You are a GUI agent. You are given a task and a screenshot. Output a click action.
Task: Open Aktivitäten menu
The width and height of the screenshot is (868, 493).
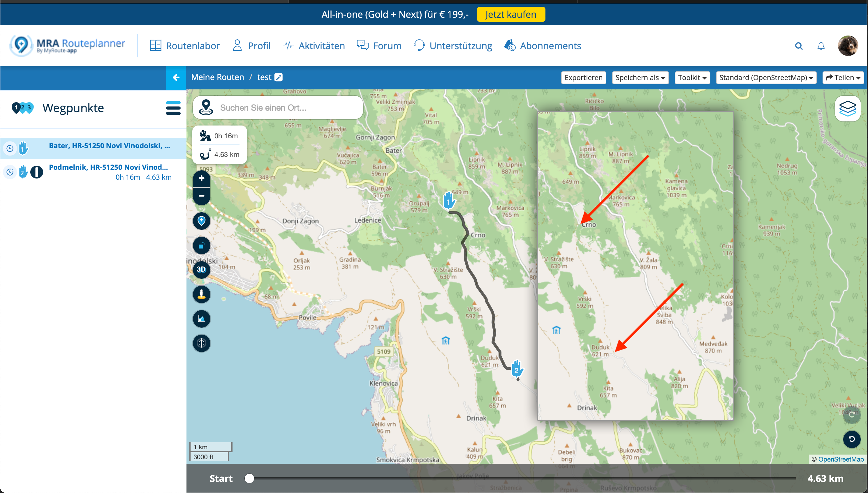314,46
